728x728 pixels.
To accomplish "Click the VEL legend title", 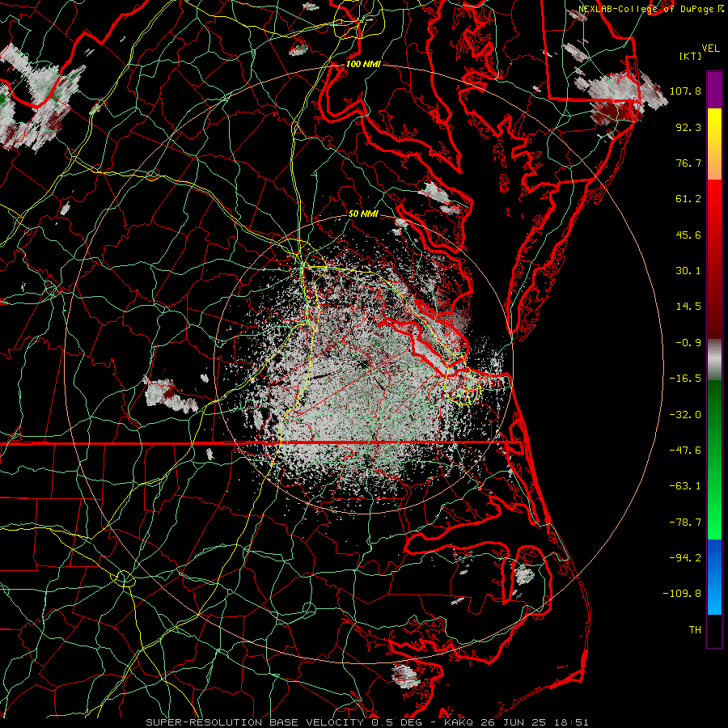I will point(711,49).
